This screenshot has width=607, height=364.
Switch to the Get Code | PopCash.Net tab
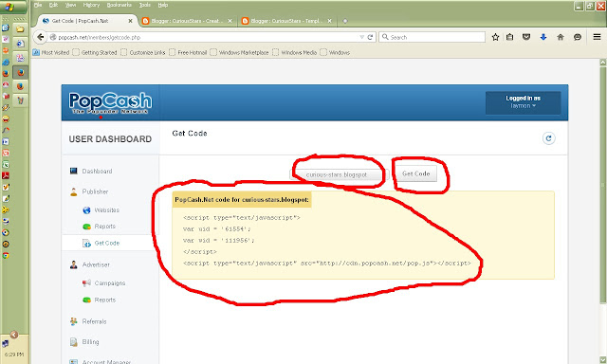tap(87, 21)
